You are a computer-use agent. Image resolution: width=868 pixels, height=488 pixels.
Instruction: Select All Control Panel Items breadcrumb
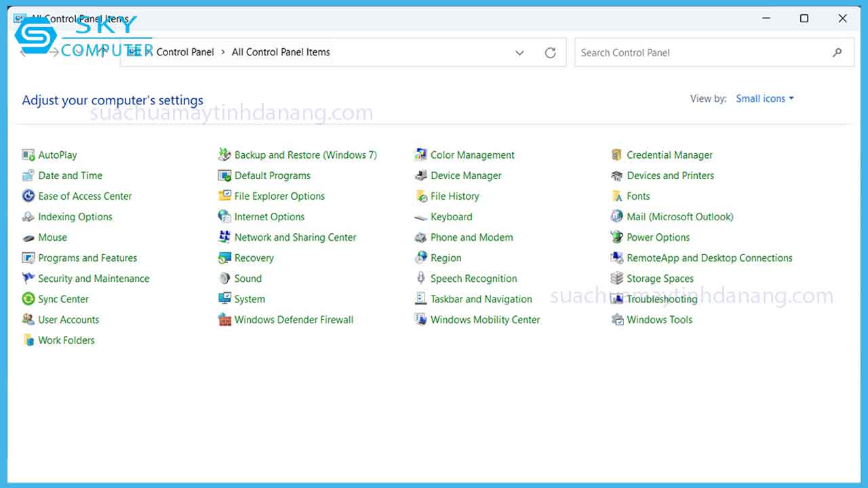point(279,52)
